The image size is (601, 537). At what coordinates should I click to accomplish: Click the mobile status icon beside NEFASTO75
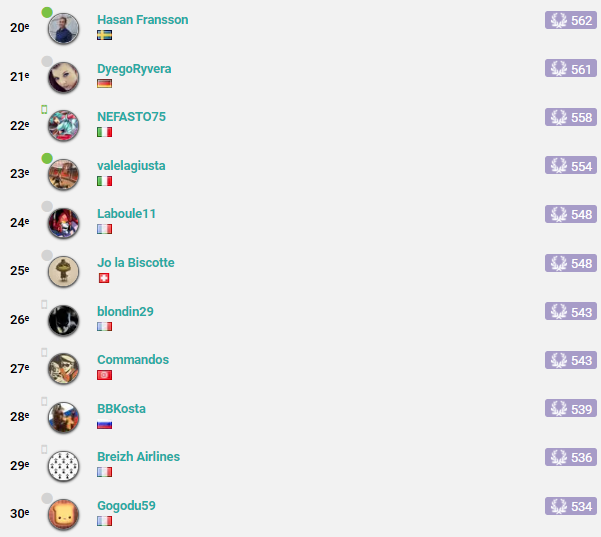point(44,109)
